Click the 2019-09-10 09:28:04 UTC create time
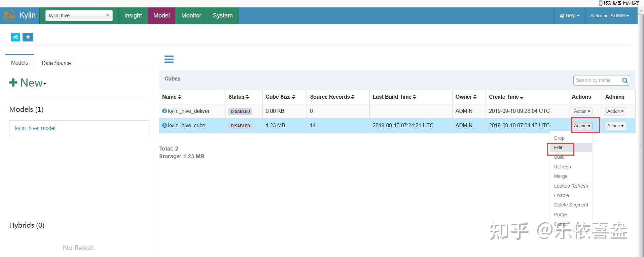Screen dimensions: 644x257 (519, 111)
